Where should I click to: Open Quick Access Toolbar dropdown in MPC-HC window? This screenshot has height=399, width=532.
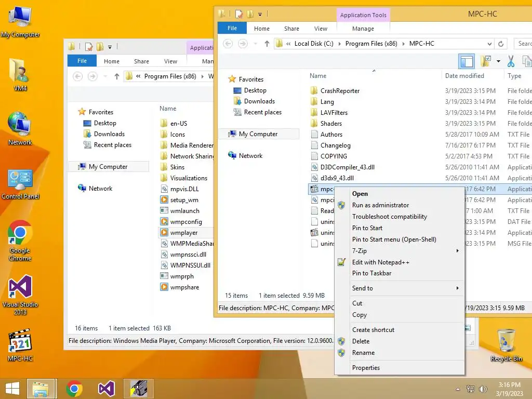pyautogui.click(x=260, y=14)
